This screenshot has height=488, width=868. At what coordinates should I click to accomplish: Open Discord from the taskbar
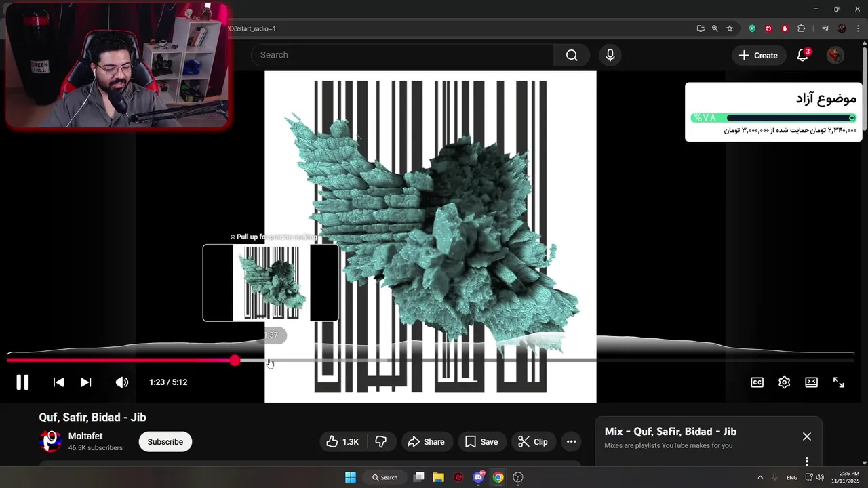click(x=479, y=477)
